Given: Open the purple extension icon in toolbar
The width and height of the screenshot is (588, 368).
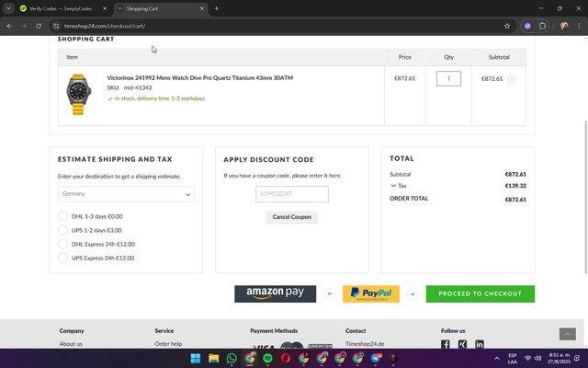Looking at the screenshot, I should [x=527, y=26].
